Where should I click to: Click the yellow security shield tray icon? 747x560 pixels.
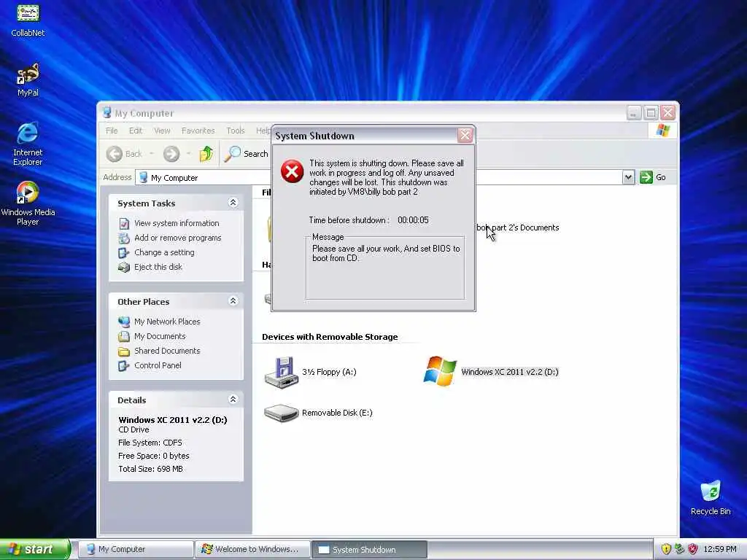point(666,549)
